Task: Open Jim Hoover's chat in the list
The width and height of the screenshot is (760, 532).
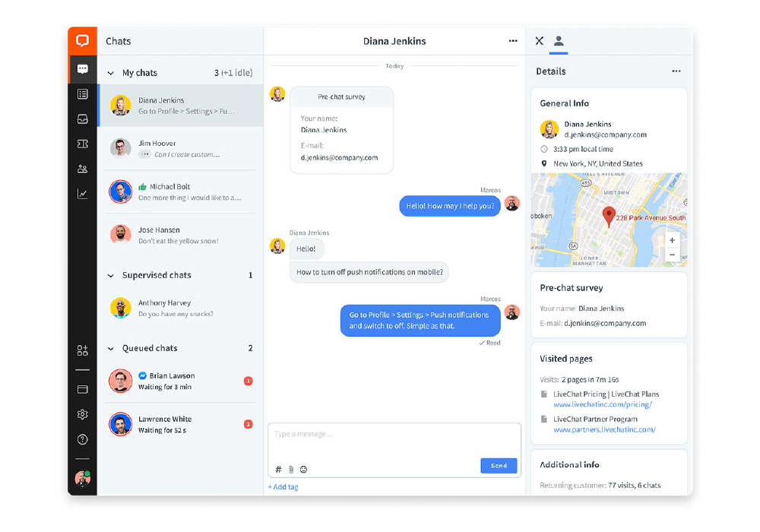Action: (x=180, y=148)
